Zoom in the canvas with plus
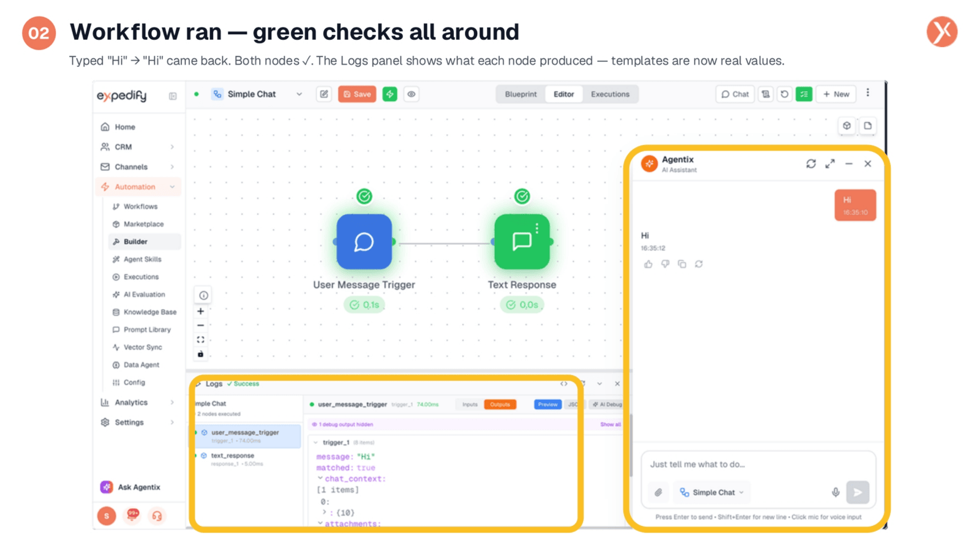Viewport: 980px width, 551px height. click(x=200, y=312)
